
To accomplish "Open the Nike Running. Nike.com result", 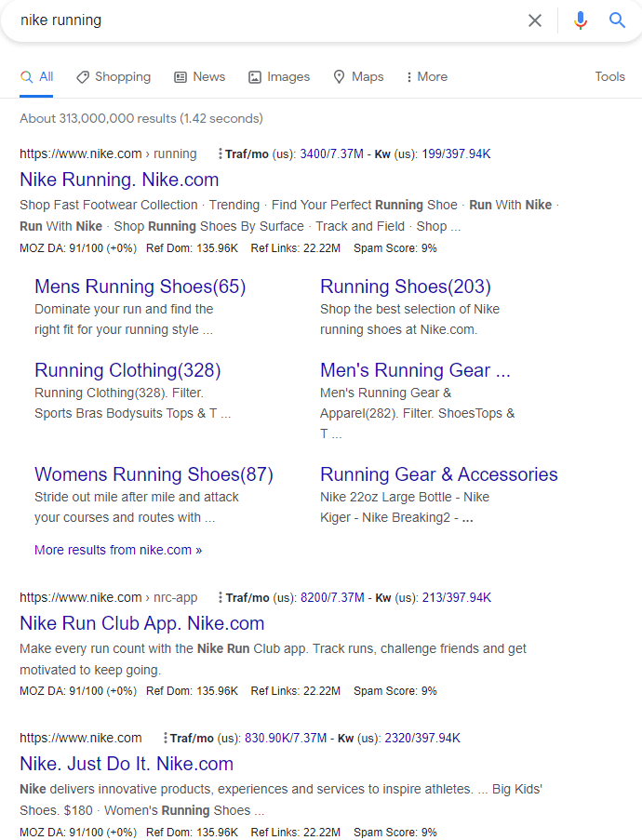I will [119, 180].
